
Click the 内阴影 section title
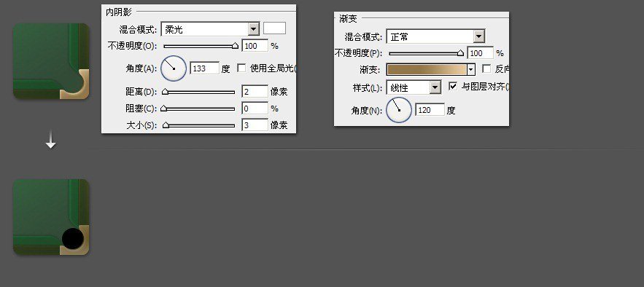tap(119, 12)
